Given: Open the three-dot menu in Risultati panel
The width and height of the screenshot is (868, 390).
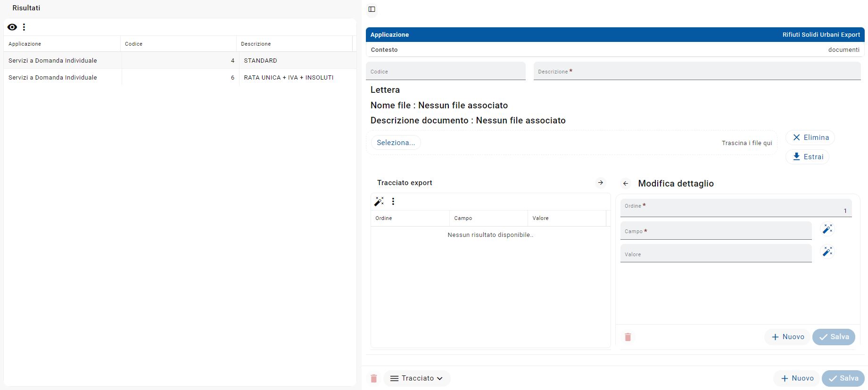Looking at the screenshot, I should [24, 27].
